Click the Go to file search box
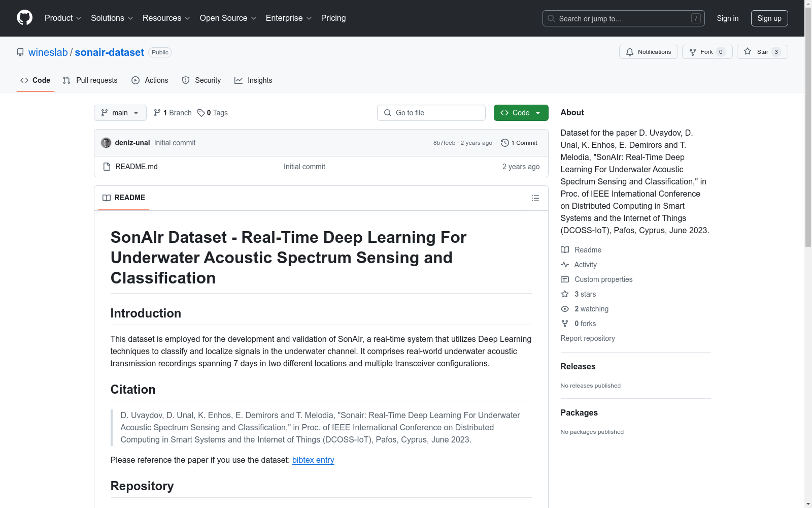This screenshot has width=812, height=508. pos(431,113)
